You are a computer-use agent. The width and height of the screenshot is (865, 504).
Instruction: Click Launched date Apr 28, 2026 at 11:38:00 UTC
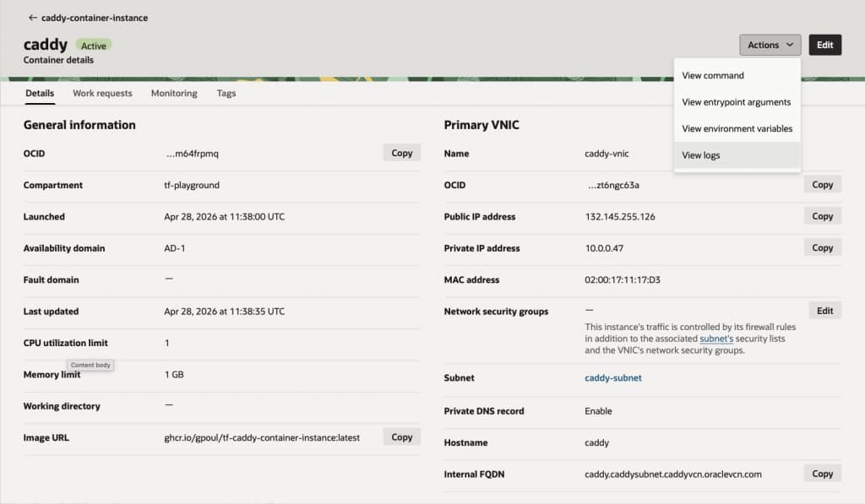pyautogui.click(x=224, y=217)
